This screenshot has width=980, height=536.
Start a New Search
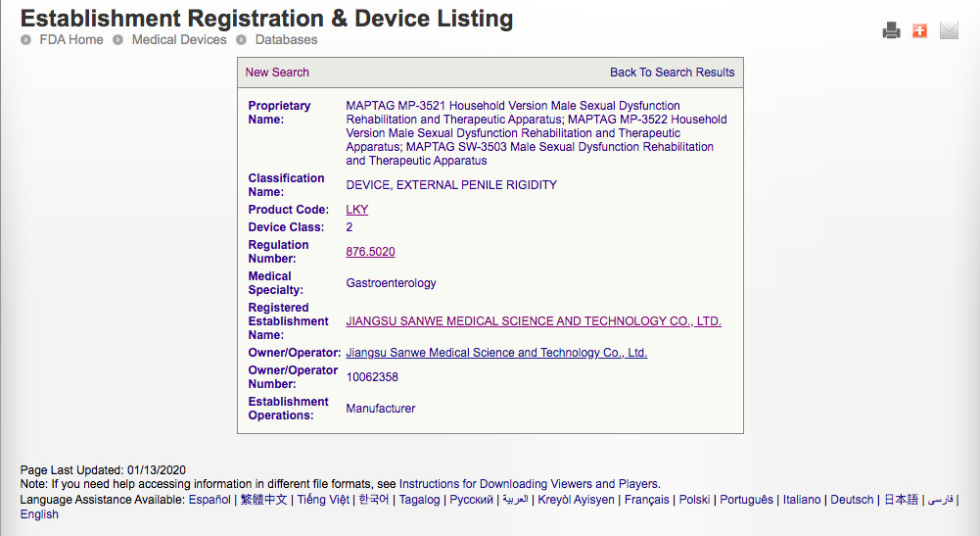277,73
